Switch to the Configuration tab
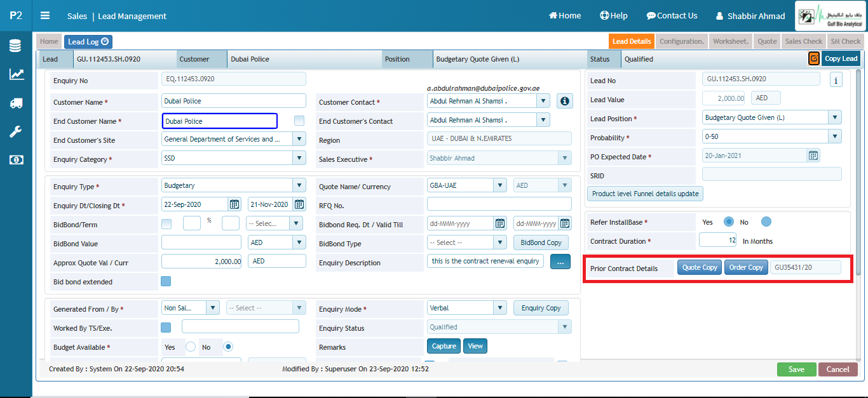Screen dimensions: 868x398 (x=682, y=42)
